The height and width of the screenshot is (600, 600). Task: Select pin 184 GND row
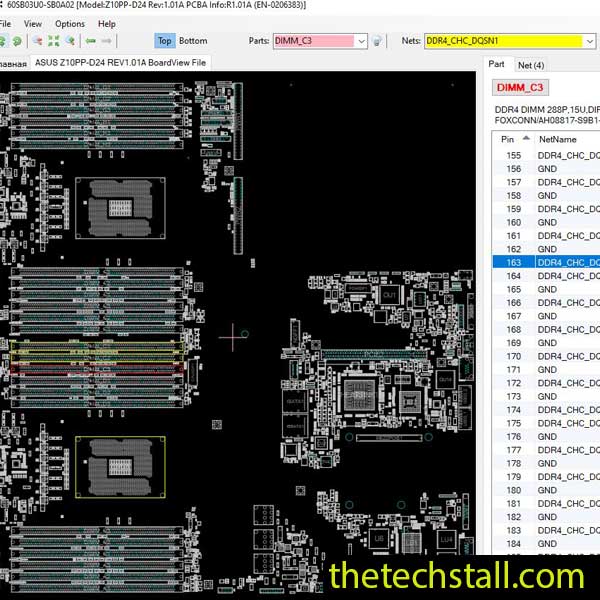pos(546,544)
